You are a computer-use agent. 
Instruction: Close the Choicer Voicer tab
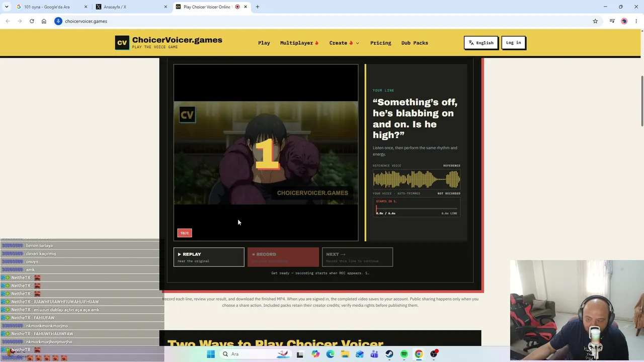tap(246, 7)
